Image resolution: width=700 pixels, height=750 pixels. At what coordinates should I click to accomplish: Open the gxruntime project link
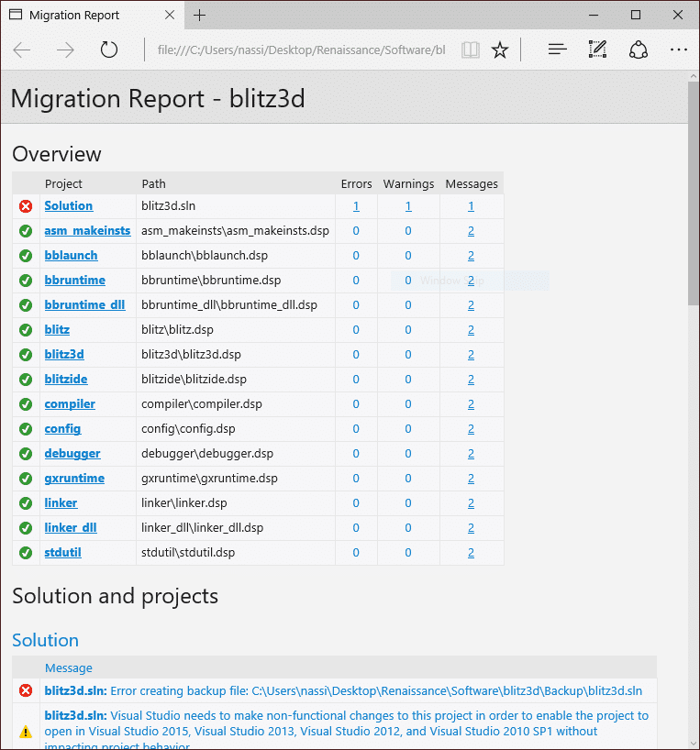[74, 479]
